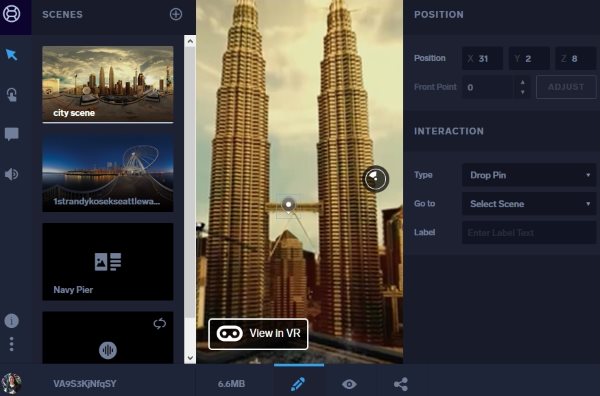Select the speech bubble annotation tool
This screenshot has width=600, height=396.
(11, 135)
